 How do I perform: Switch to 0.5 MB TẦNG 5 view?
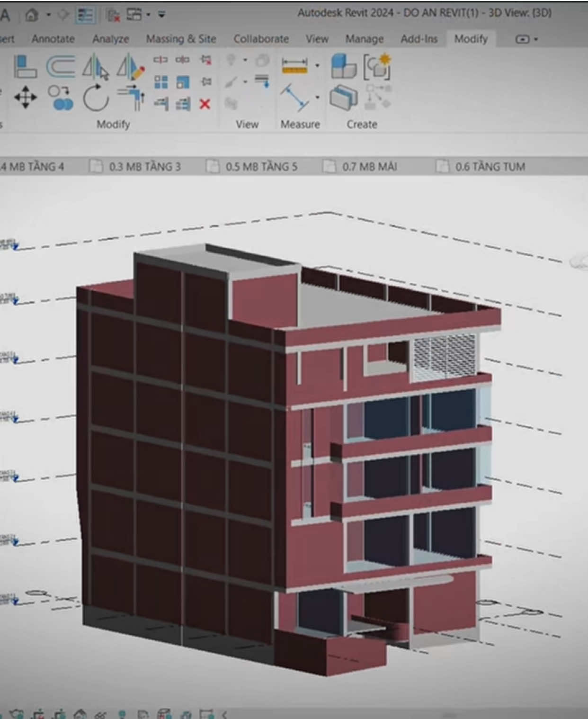pos(253,166)
